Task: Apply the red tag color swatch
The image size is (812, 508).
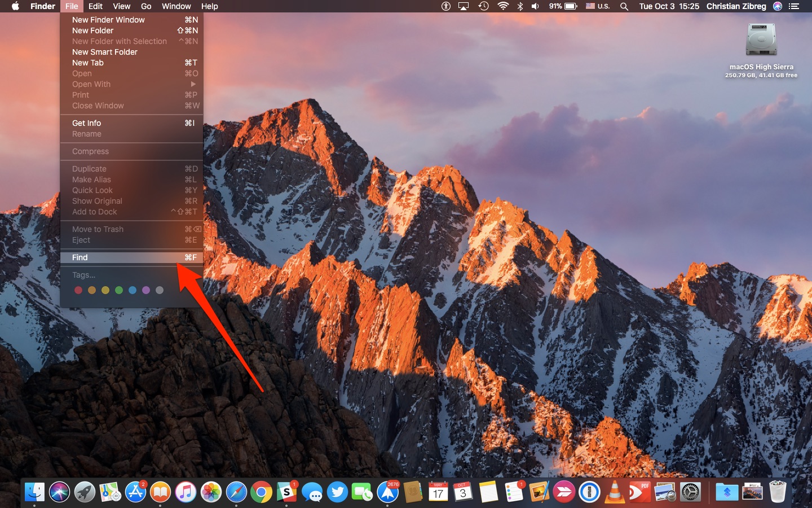Action: pos(78,290)
